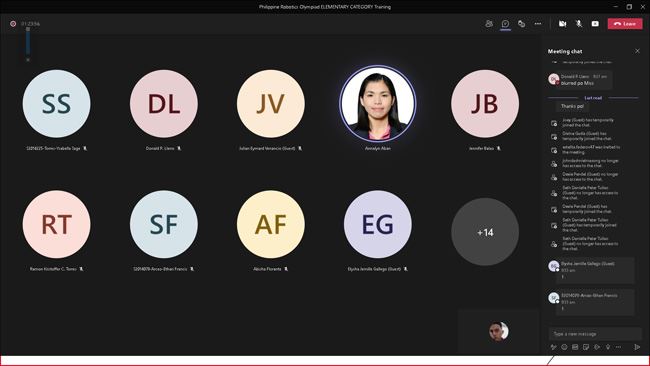Show the +14 additional participants
The image size is (650, 366).
tap(485, 232)
